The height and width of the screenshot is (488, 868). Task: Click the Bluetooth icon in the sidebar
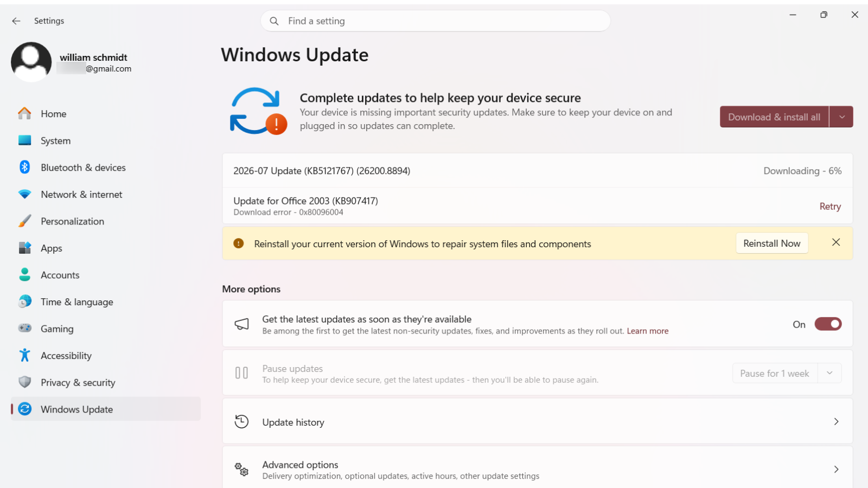point(25,167)
